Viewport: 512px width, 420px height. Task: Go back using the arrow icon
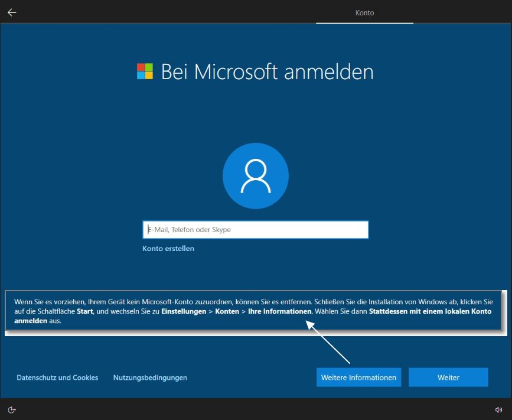[12, 12]
